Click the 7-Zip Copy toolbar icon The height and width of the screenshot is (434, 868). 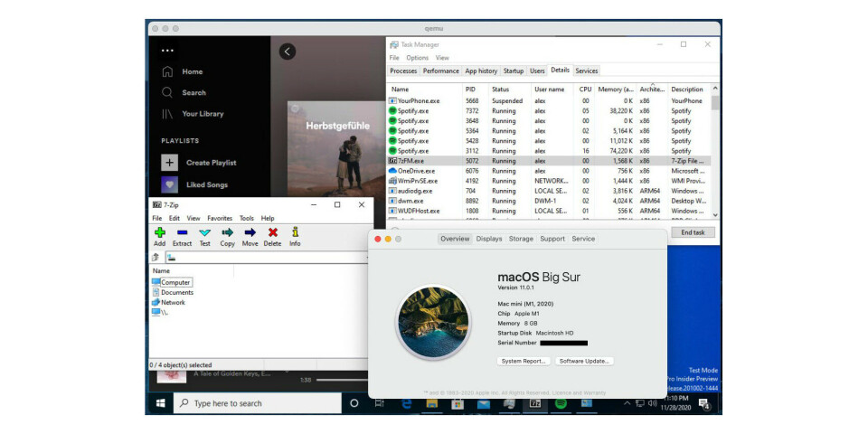(x=228, y=232)
